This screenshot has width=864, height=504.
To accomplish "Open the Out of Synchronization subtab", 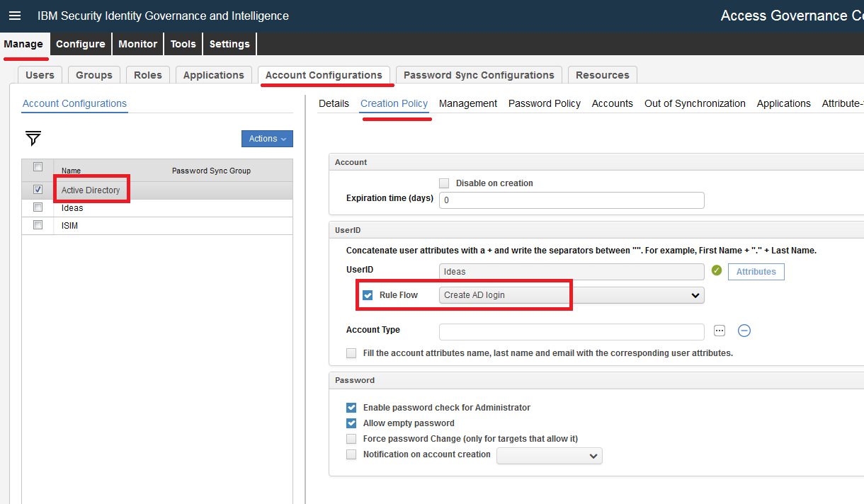I will [x=695, y=103].
